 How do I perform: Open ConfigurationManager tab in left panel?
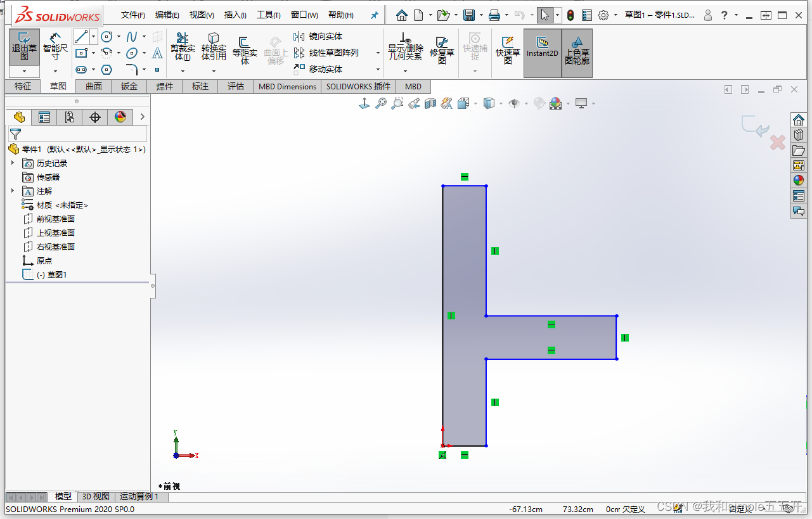(69, 117)
